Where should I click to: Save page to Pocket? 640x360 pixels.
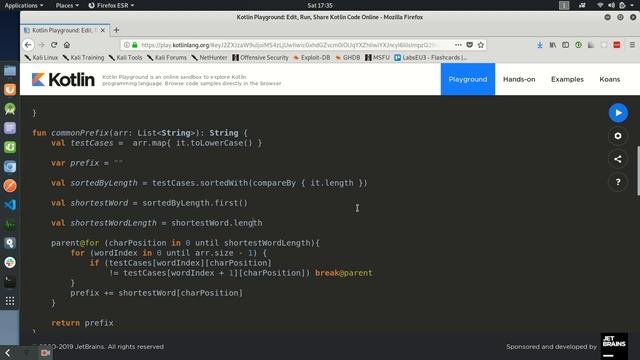tap(469, 45)
